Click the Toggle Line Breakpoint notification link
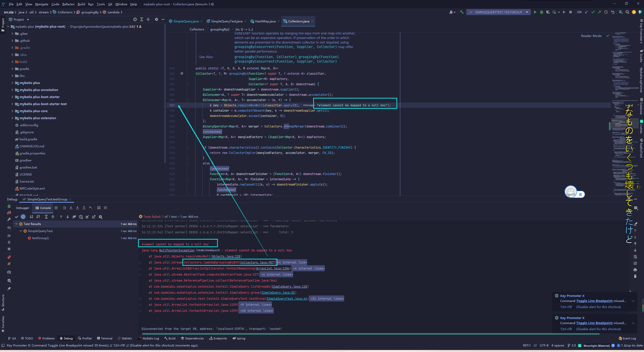The height and width of the screenshot is (352, 644). [x=594, y=301]
